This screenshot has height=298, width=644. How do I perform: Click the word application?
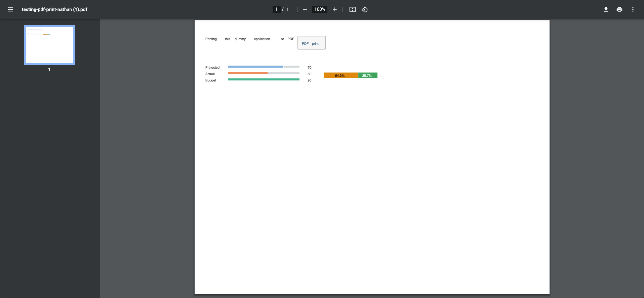pyautogui.click(x=262, y=39)
